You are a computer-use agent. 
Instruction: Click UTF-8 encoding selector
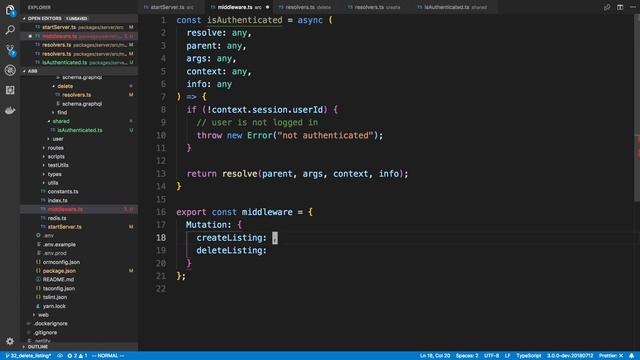tap(491, 356)
